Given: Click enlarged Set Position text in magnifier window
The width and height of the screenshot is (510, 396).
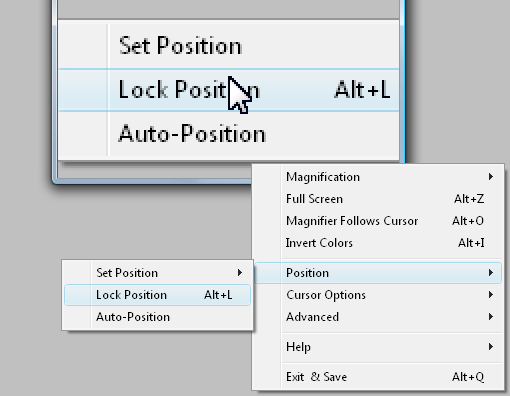Looking at the screenshot, I should pos(180,45).
